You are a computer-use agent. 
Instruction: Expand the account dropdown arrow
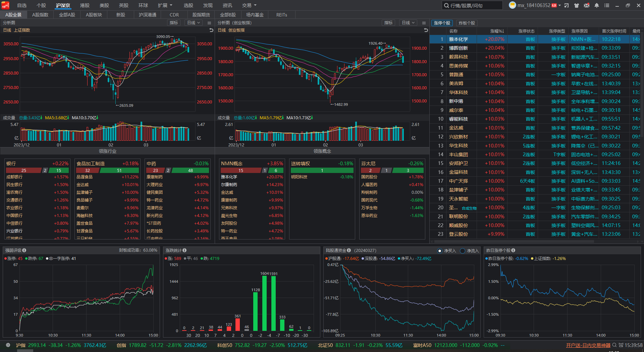click(559, 5)
